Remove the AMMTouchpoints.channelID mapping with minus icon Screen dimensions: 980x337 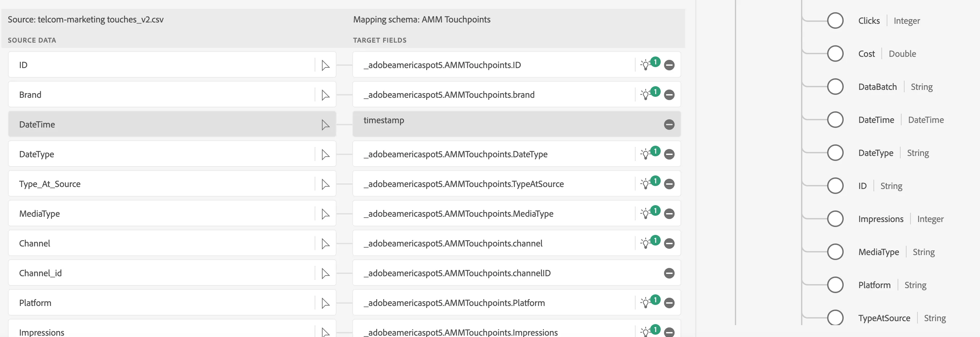tap(669, 273)
